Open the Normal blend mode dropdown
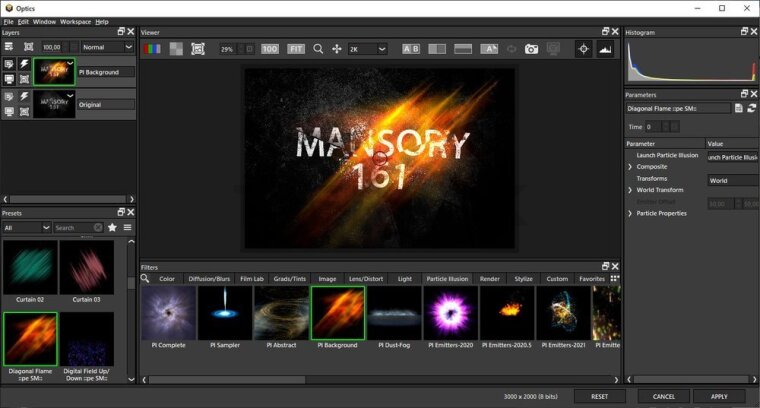 108,47
